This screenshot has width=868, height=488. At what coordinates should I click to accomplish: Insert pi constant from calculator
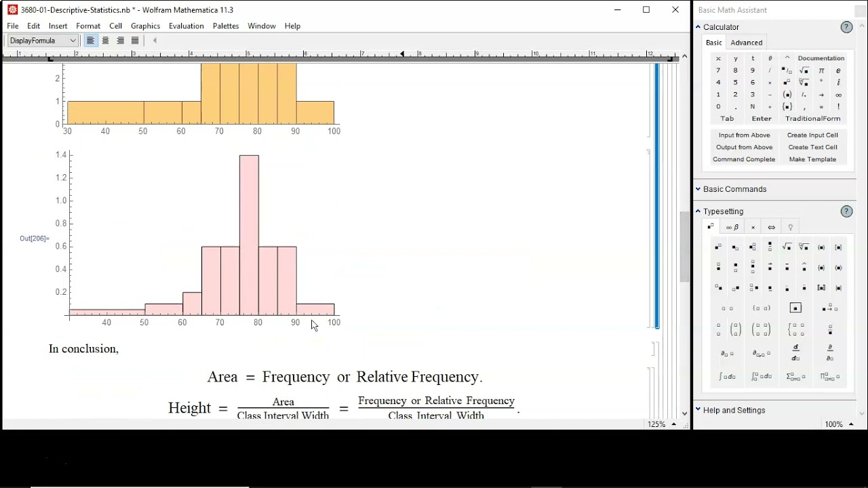click(822, 70)
